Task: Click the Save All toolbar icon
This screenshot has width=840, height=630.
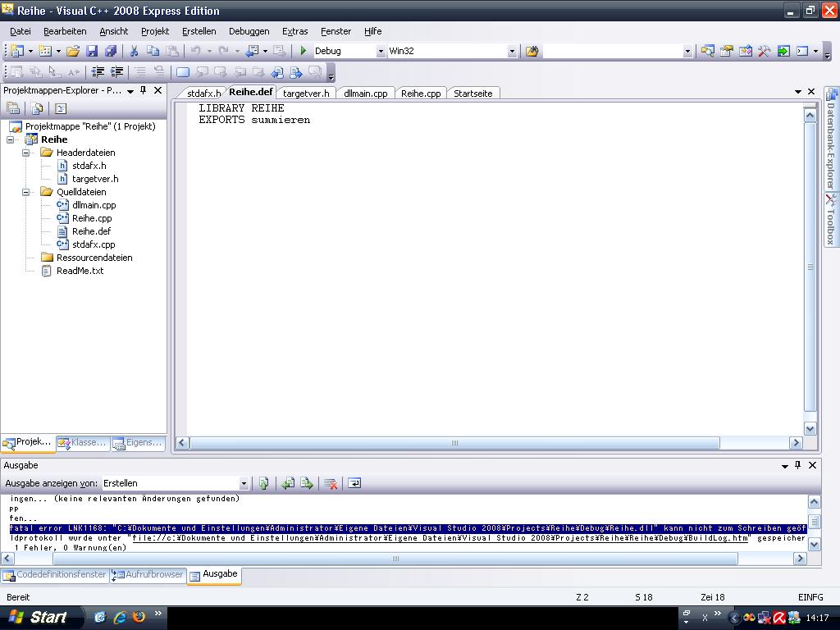Action: [x=110, y=51]
